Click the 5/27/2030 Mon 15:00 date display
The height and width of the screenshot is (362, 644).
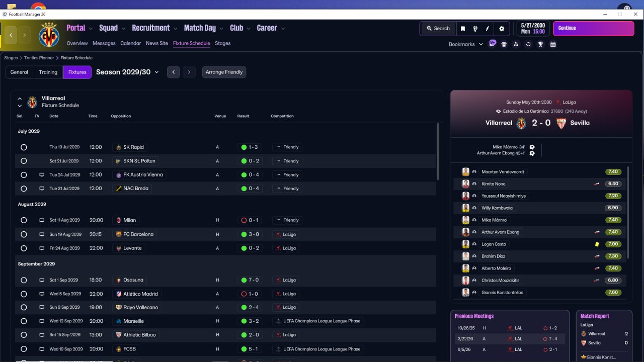(x=533, y=28)
